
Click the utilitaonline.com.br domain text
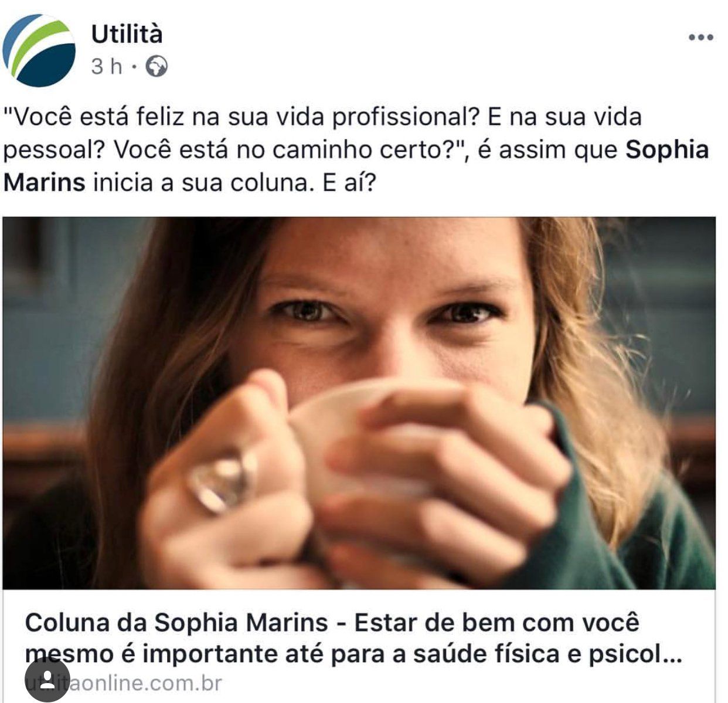tap(124, 683)
